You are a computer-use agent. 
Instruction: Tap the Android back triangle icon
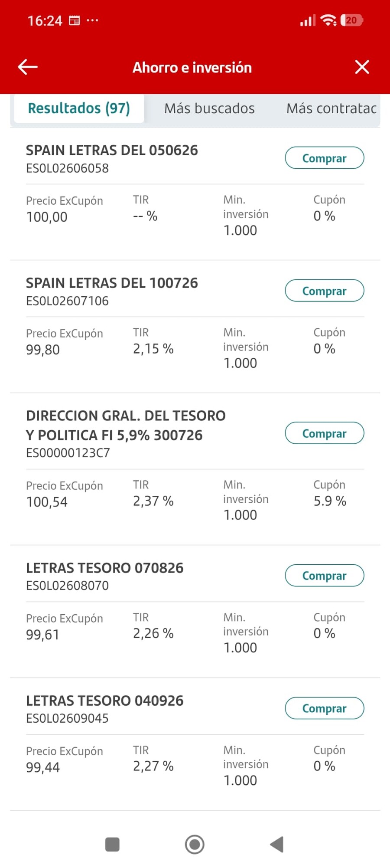(x=276, y=845)
